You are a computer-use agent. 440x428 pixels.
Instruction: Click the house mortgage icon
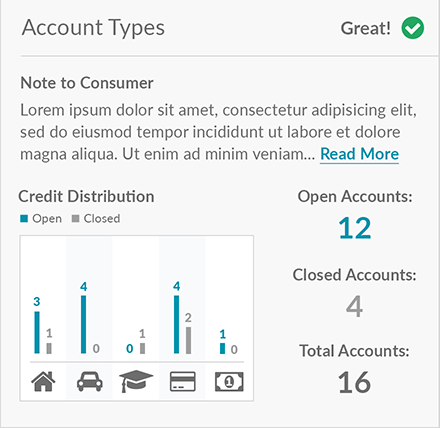click(43, 381)
